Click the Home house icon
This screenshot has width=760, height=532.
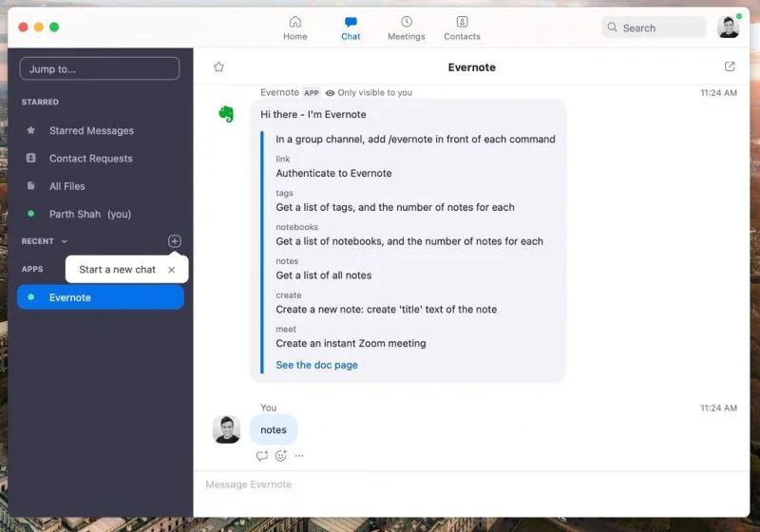click(x=295, y=22)
